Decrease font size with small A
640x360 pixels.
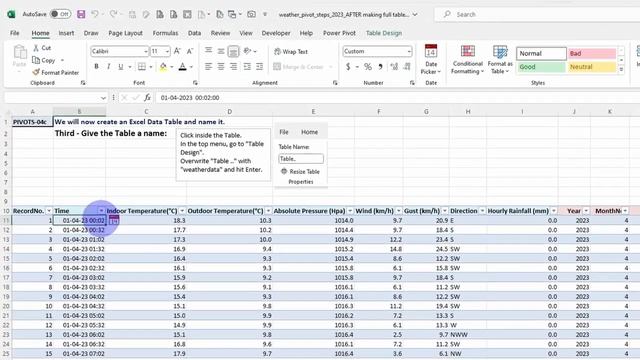pyautogui.click(x=190, y=51)
